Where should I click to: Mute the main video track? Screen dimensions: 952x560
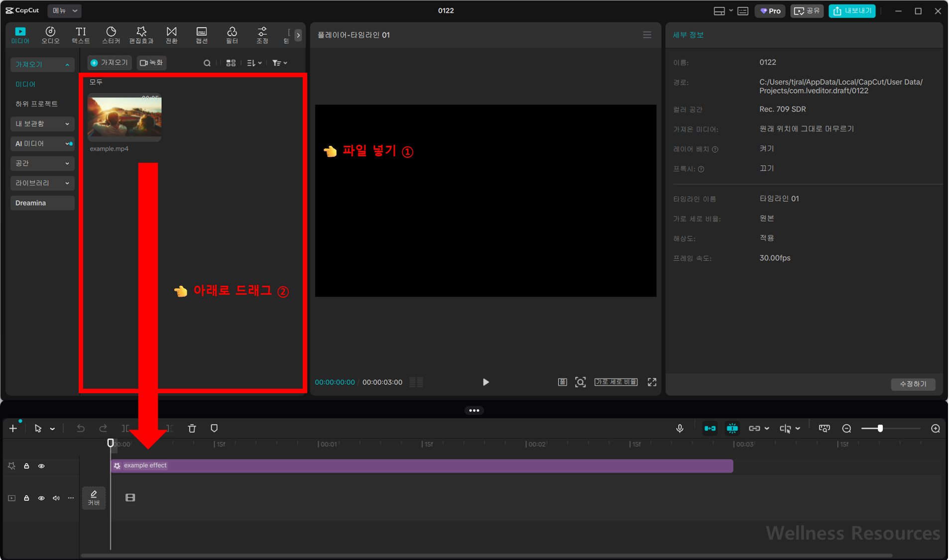point(56,498)
